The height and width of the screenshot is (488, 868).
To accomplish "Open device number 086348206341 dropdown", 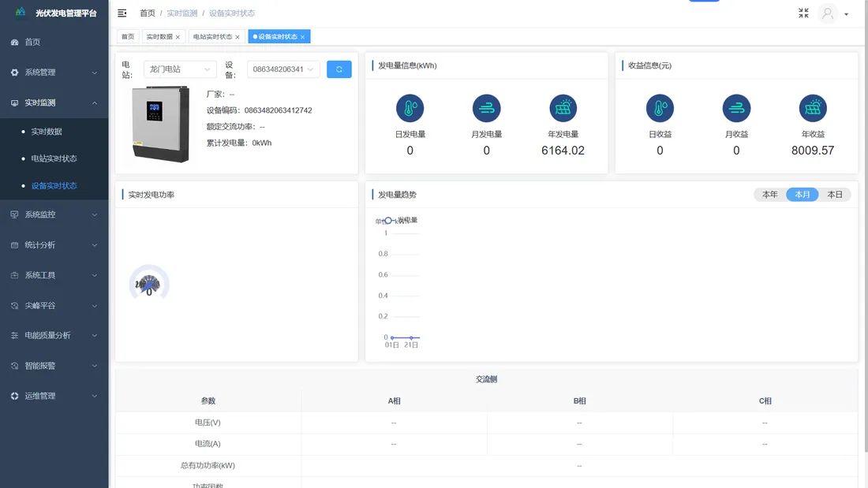I will coord(283,69).
